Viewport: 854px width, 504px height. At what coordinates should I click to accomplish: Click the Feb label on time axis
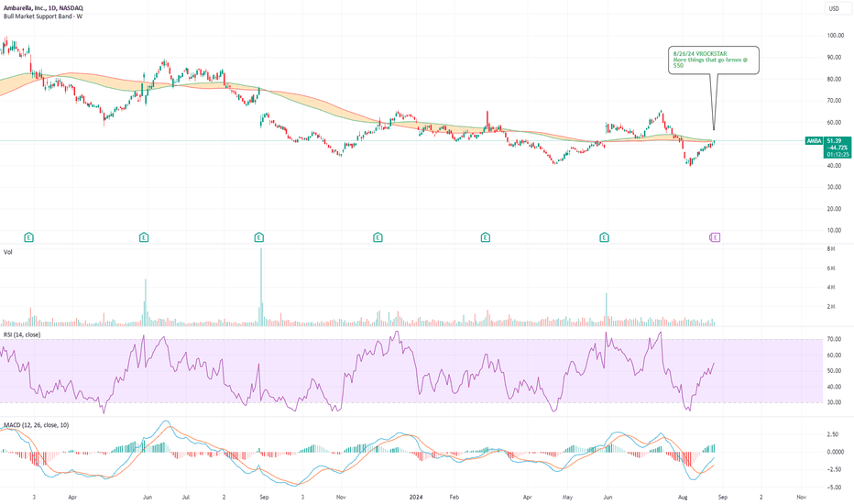point(454,498)
